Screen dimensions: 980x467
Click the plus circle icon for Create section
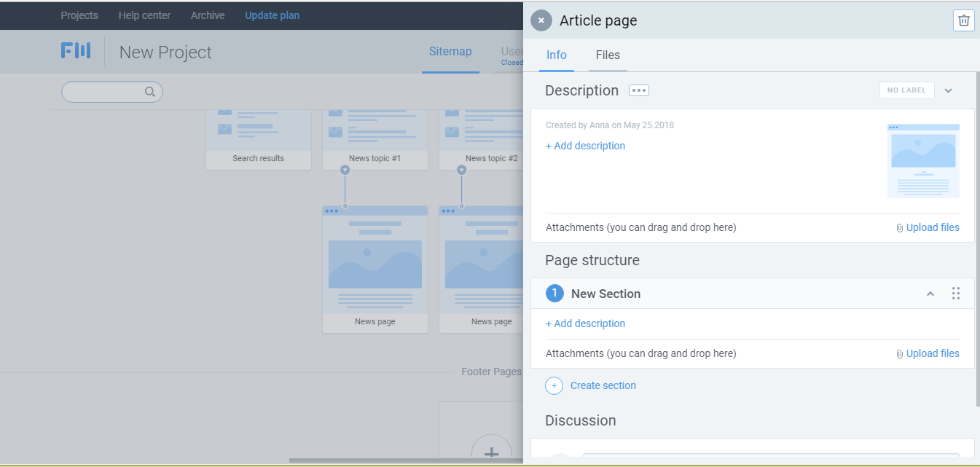[554, 385]
